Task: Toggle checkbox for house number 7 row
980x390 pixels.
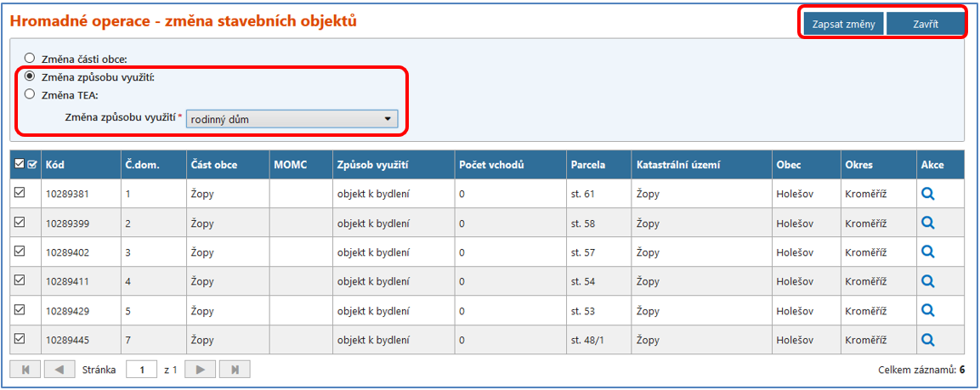Action: pyautogui.click(x=20, y=339)
